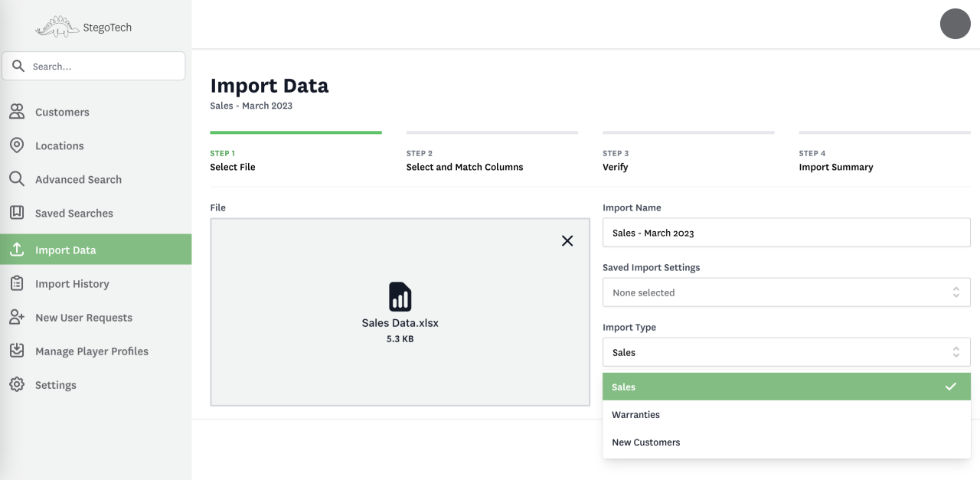Click the search magnifier icon
Viewport: 980px width, 480px height.
(x=18, y=66)
